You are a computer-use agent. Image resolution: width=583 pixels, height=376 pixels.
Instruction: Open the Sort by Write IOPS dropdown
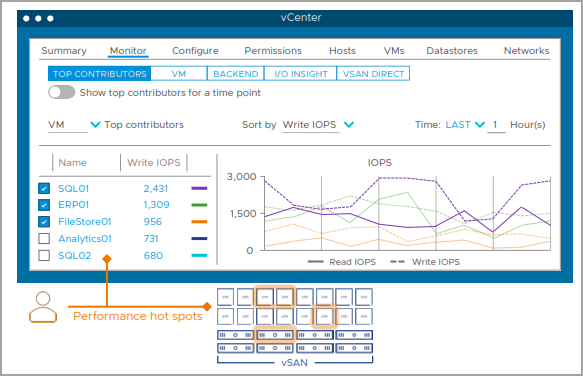coord(349,125)
